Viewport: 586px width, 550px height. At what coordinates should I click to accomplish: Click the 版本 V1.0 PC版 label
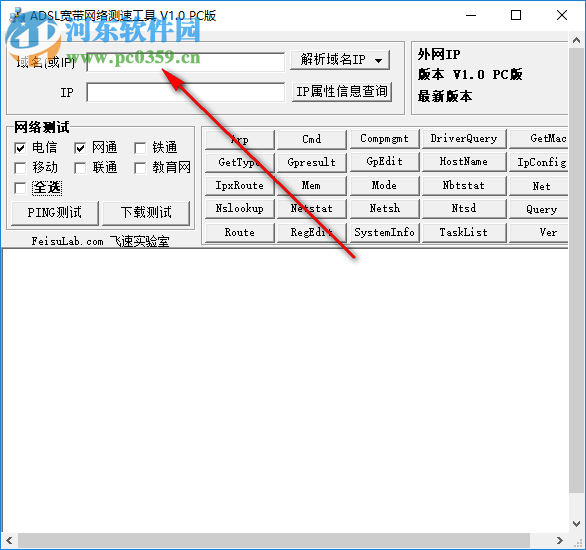coord(470,75)
